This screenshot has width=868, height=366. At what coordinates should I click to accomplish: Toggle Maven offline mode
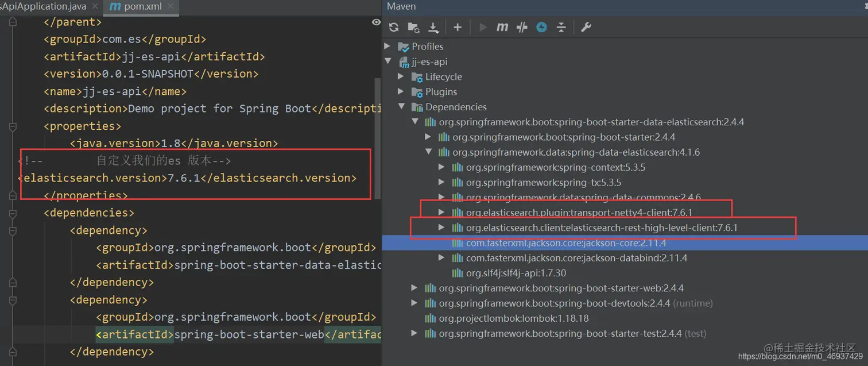click(x=522, y=27)
